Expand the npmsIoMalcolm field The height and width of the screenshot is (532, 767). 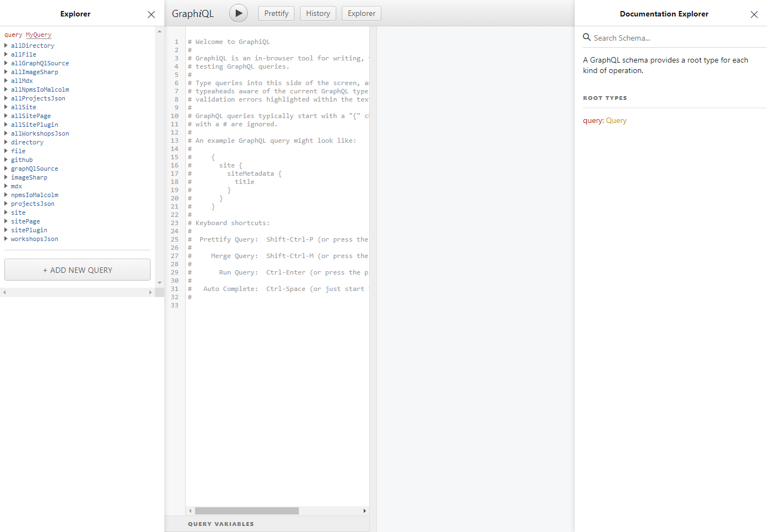click(31, 195)
